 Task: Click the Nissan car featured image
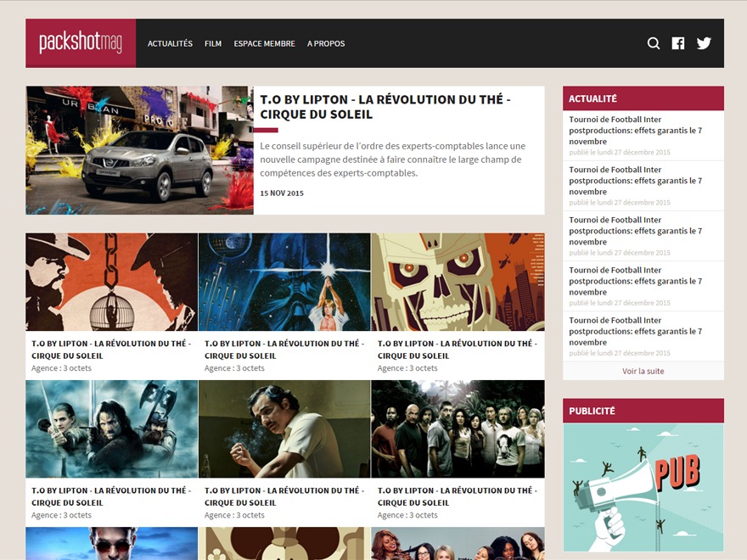click(139, 150)
